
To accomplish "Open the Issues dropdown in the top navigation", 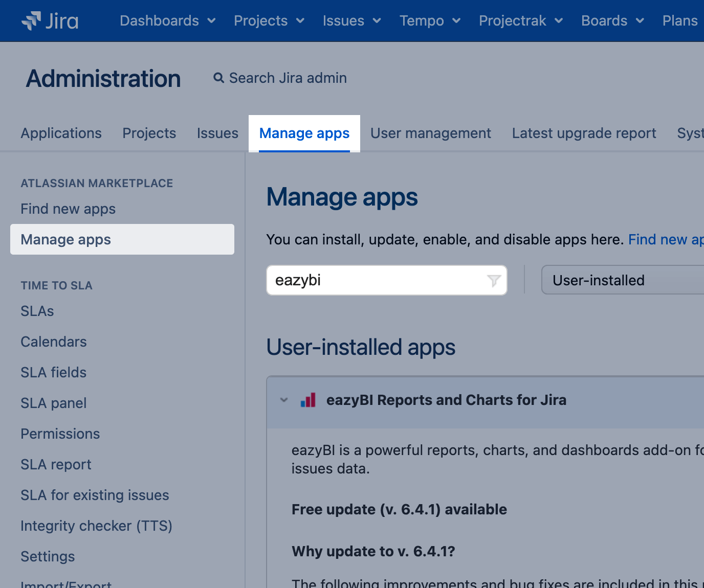I will (352, 21).
